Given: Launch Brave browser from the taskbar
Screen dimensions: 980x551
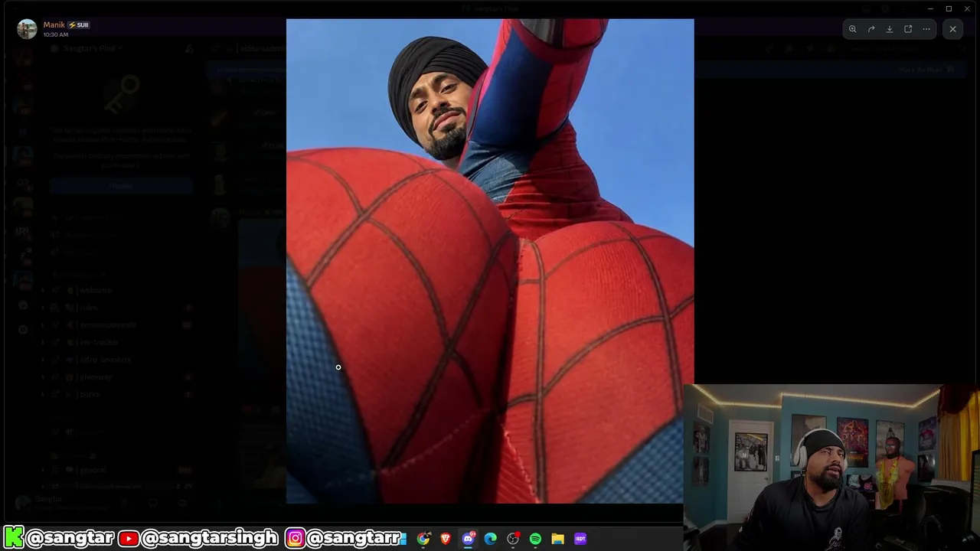Looking at the screenshot, I should 446,539.
